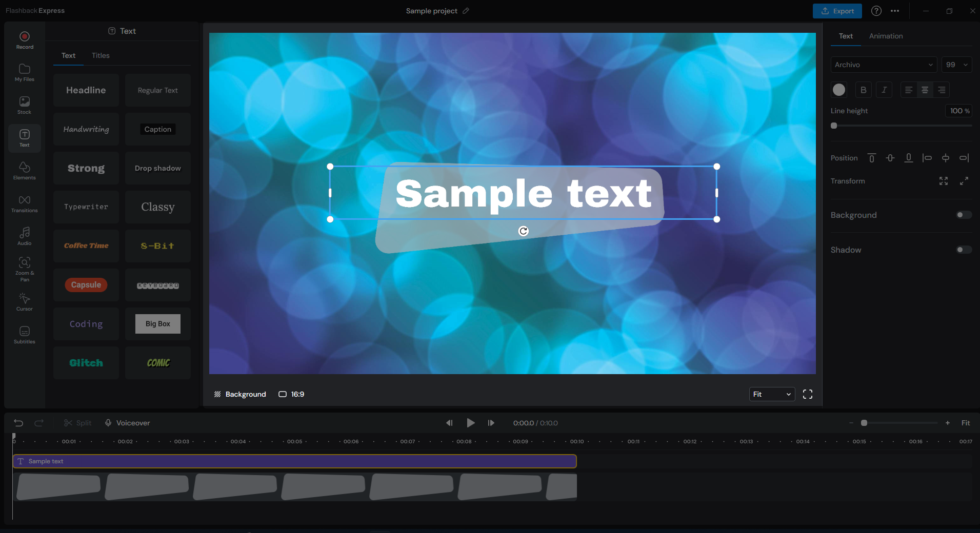Open the Record tool in sidebar
Screen dimensions: 980x533
[25, 40]
